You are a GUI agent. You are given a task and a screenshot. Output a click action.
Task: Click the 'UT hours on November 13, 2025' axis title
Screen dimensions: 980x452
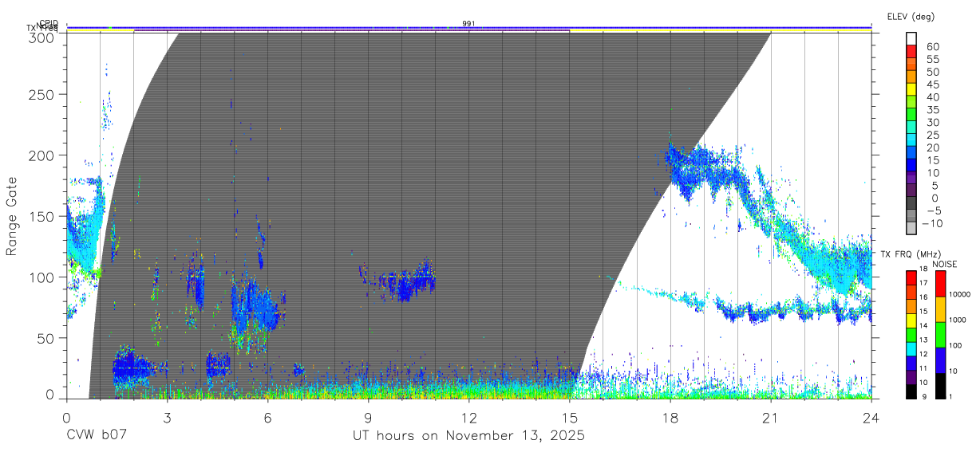point(469,436)
